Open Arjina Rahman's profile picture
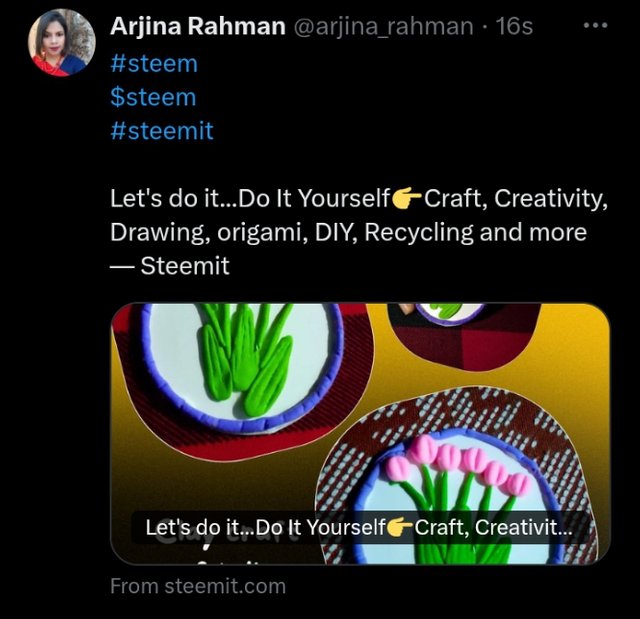The image size is (640, 619). pos(63,44)
